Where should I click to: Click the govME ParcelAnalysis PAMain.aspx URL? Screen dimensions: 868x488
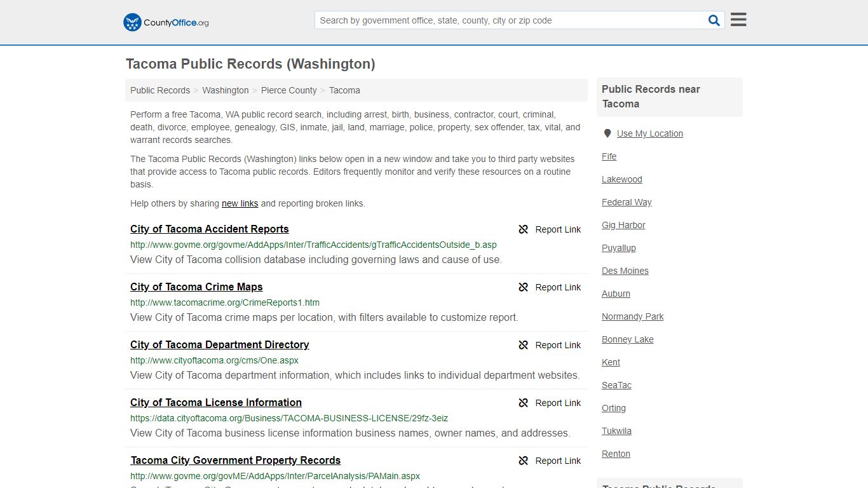[275, 476]
